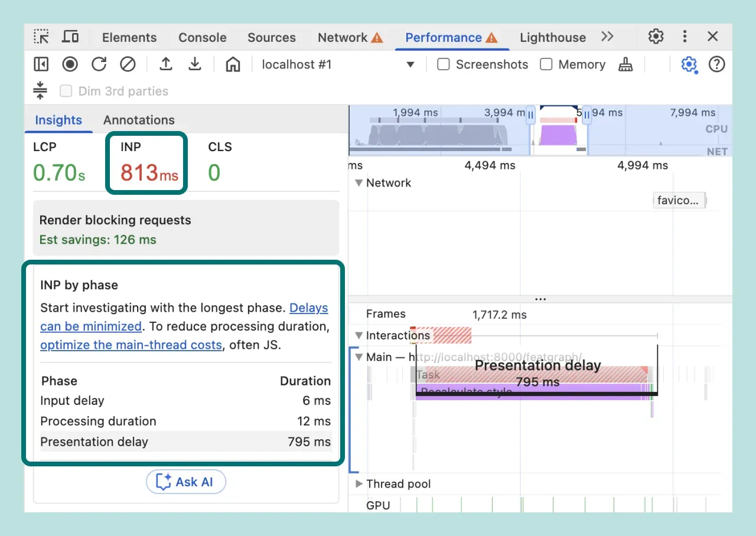
Task: Start recording with the record icon
Action: click(x=70, y=64)
